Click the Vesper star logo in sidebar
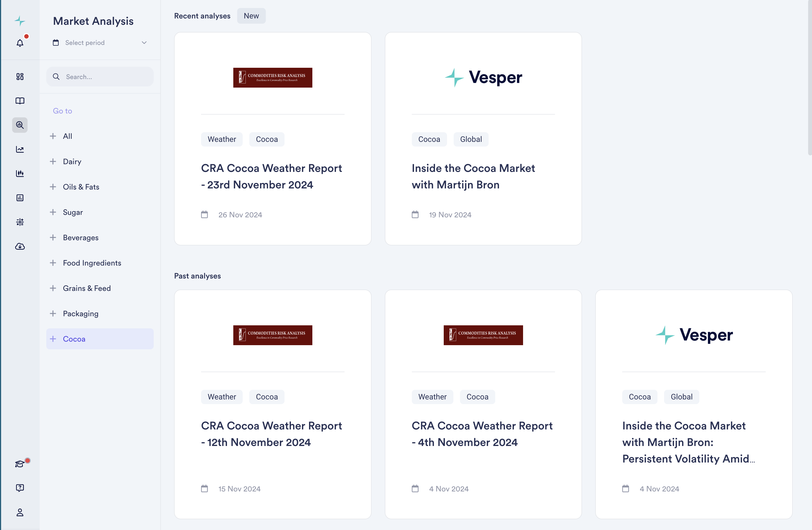812x530 pixels. point(20,21)
